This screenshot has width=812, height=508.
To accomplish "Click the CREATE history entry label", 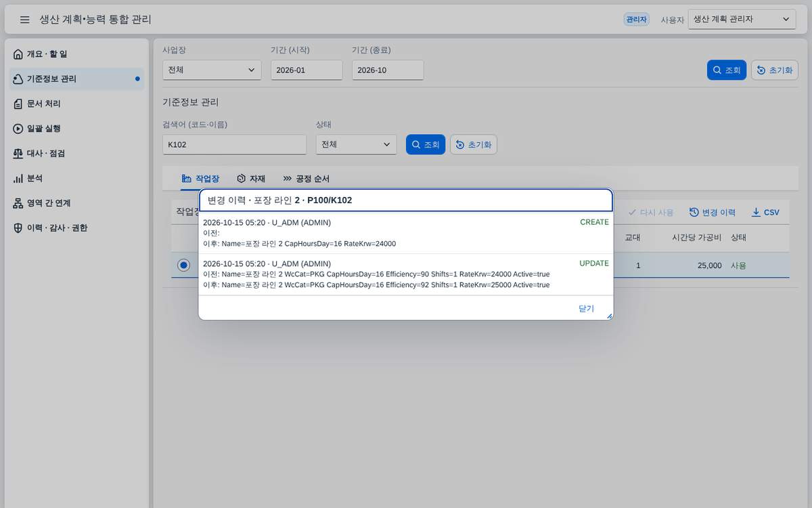I will coord(594,222).
